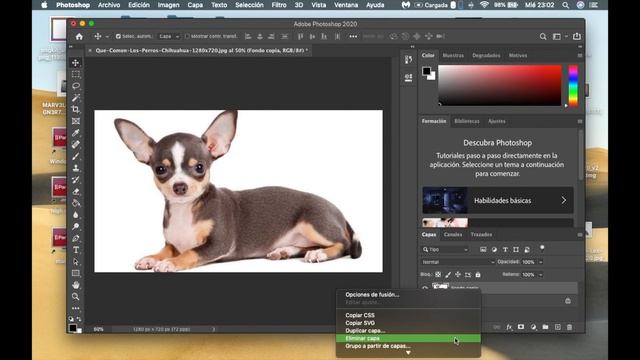Expand the Move tool preset picker arrow
The width and height of the screenshot is (640, 360).
coord(107,36)
